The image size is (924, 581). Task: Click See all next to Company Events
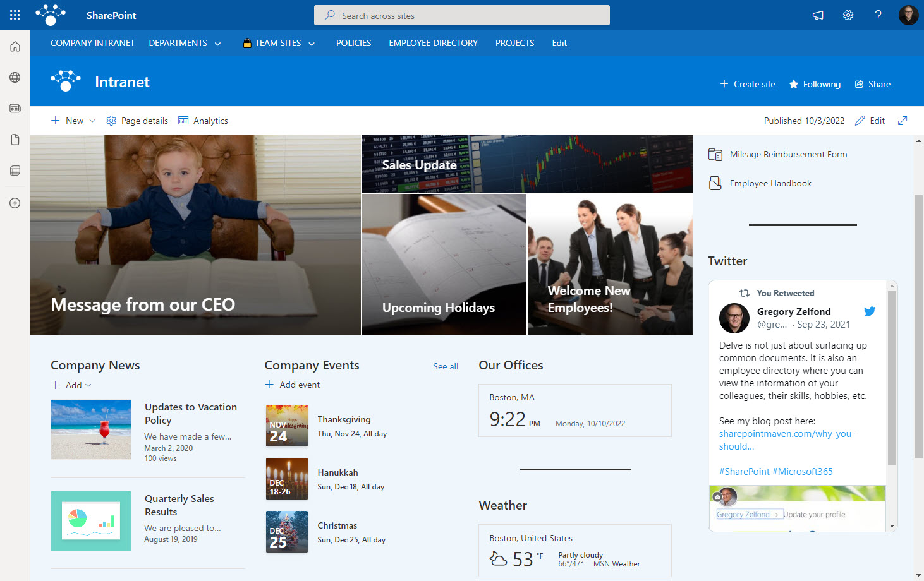(446, 366)
